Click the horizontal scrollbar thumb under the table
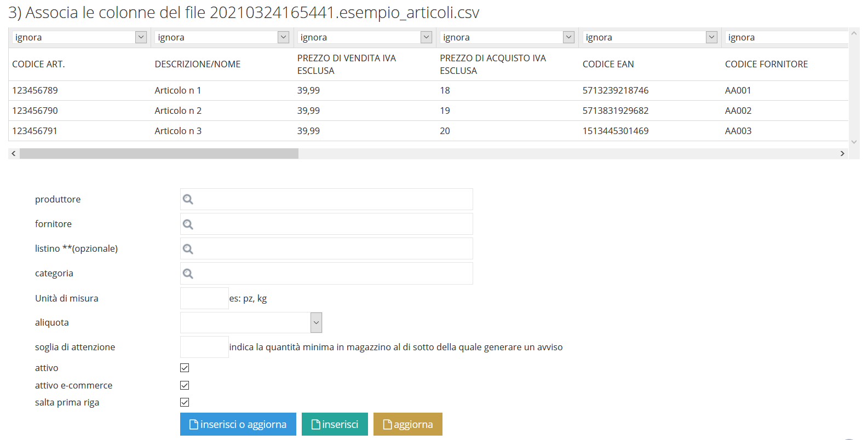This screenshot has height=440, width=868. [159, 154]
